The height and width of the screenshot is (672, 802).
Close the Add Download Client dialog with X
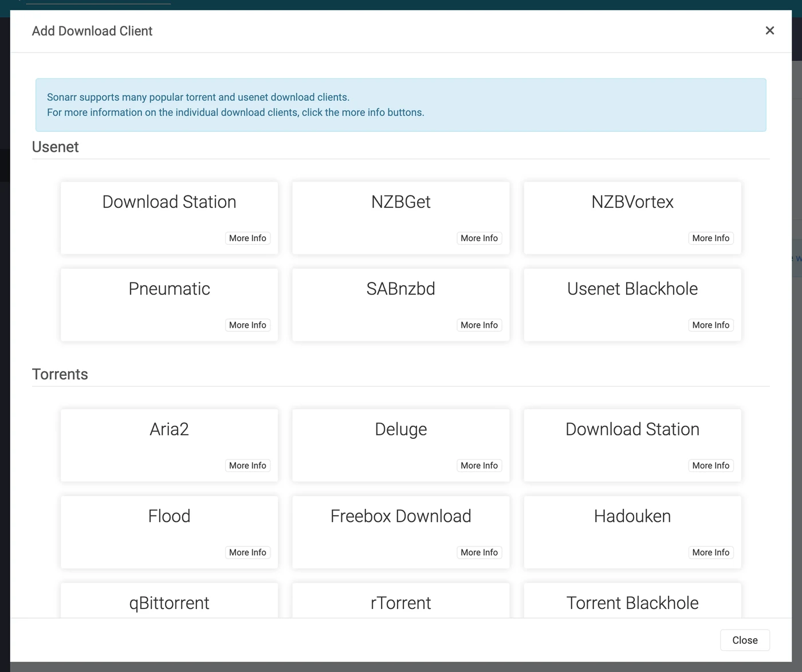769,30
